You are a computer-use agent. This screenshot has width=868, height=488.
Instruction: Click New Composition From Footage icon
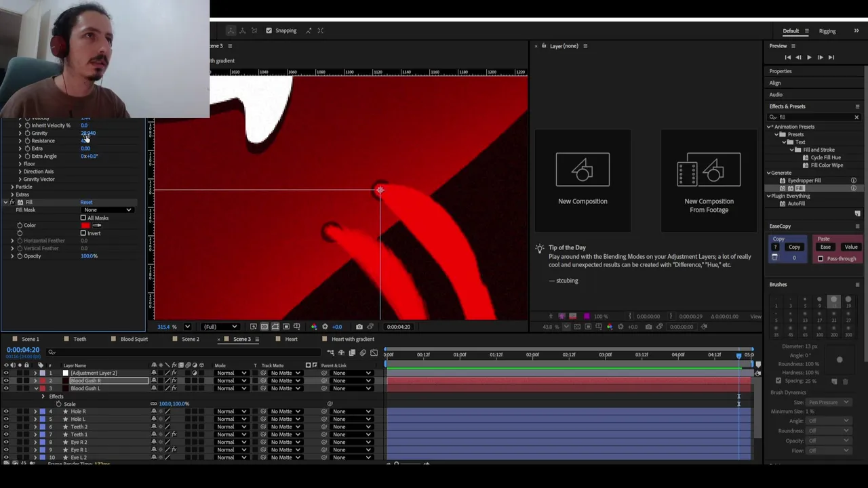click(x=709, y=169)
